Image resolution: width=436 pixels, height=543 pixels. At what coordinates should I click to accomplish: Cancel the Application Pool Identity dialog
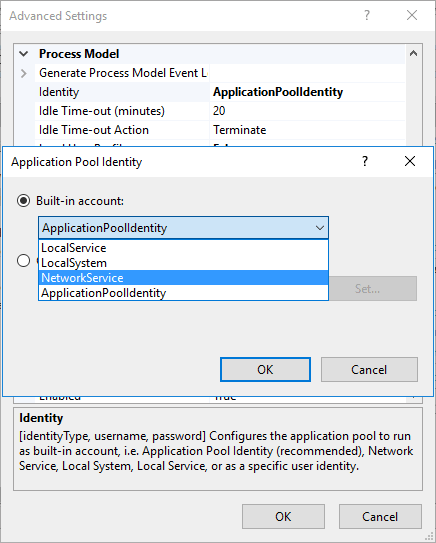[x=369, y=370]
